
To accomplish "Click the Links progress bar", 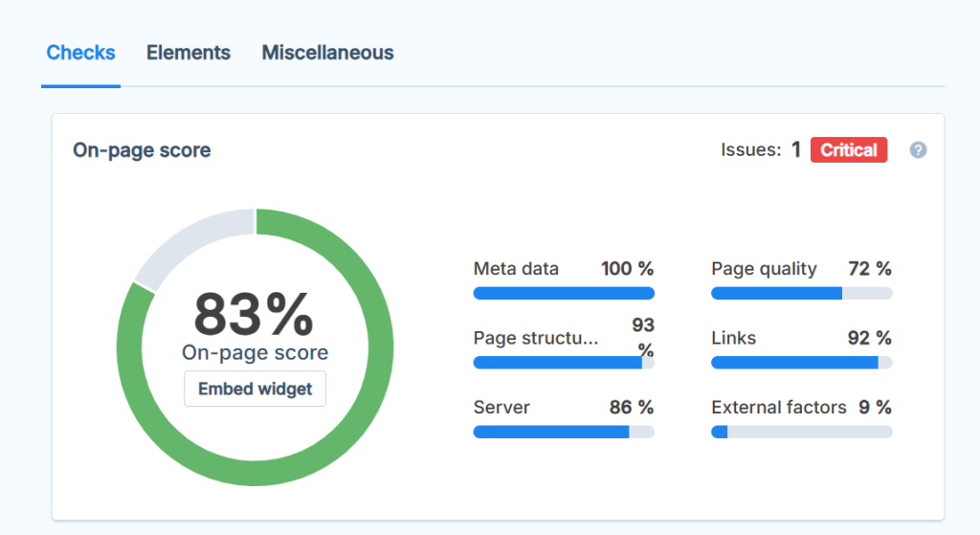I will (x=801, y=363).
